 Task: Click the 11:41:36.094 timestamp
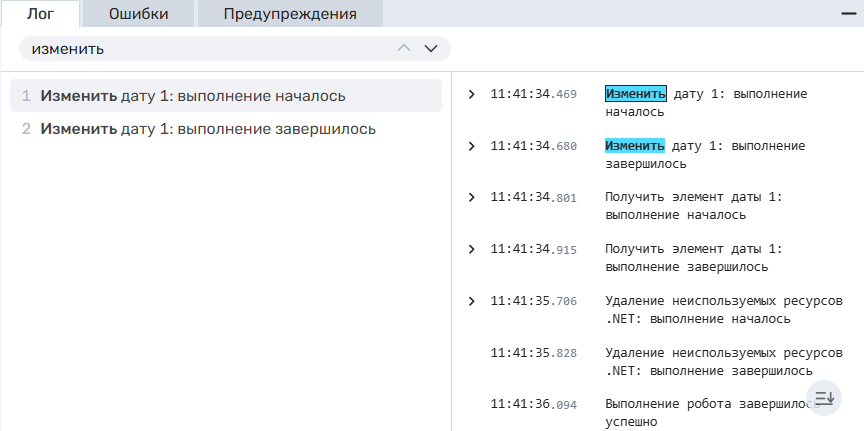[x=533, y=405]
